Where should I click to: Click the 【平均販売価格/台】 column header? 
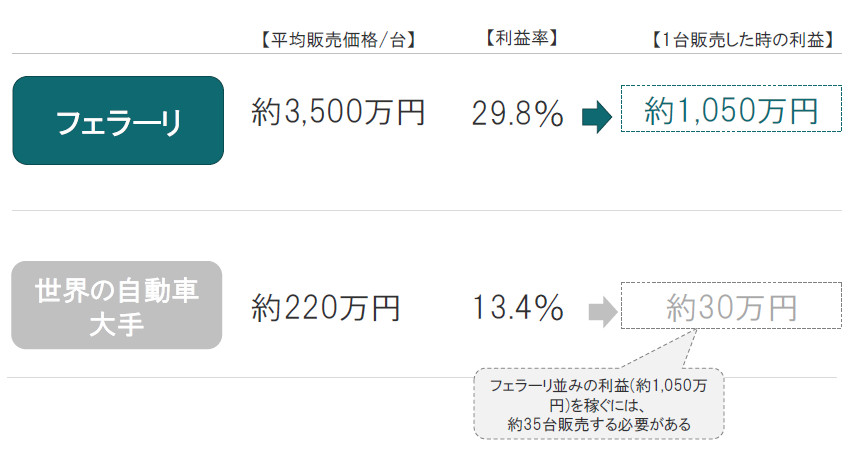tap(336, 40)
